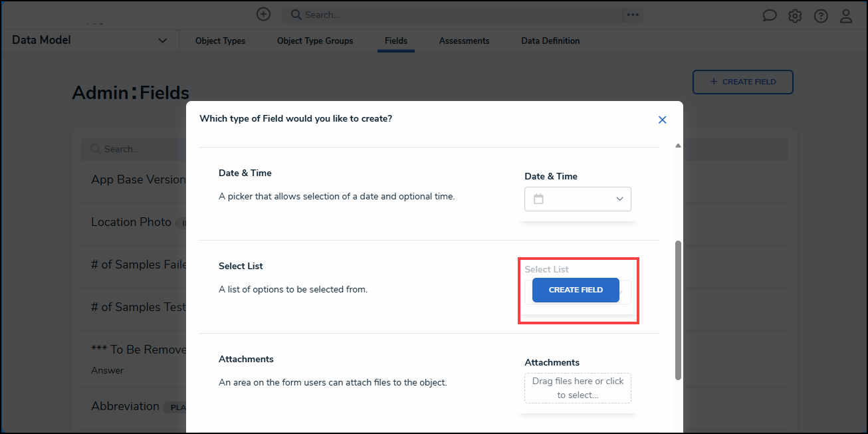
Task: Switch to the Data Definition tab
Action: [550, 41]
